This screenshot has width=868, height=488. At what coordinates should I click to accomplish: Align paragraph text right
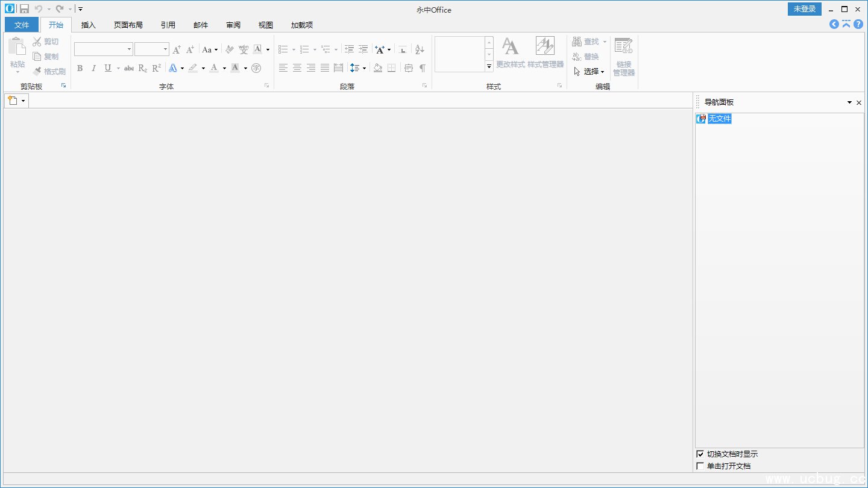coord(311,68)
